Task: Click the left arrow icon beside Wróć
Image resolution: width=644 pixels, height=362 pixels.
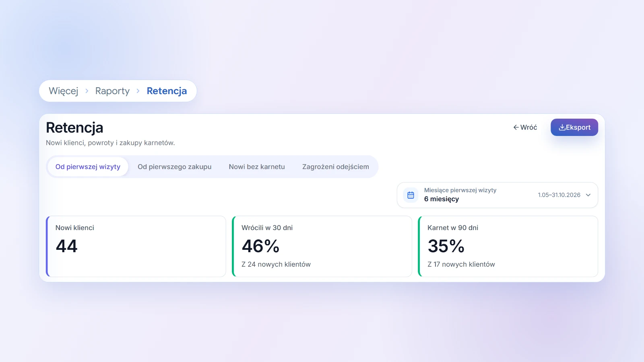Action: pos(516,128)
